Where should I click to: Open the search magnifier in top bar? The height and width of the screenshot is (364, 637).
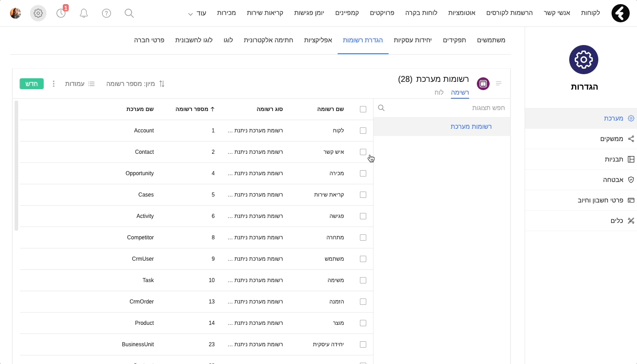click(129, 13)
